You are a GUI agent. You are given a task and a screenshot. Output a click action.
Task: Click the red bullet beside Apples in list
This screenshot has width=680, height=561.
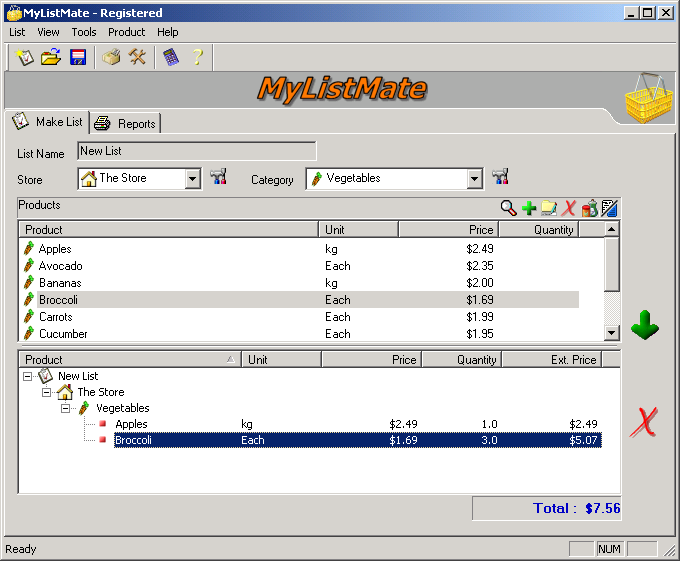click(x=103, y=424)
